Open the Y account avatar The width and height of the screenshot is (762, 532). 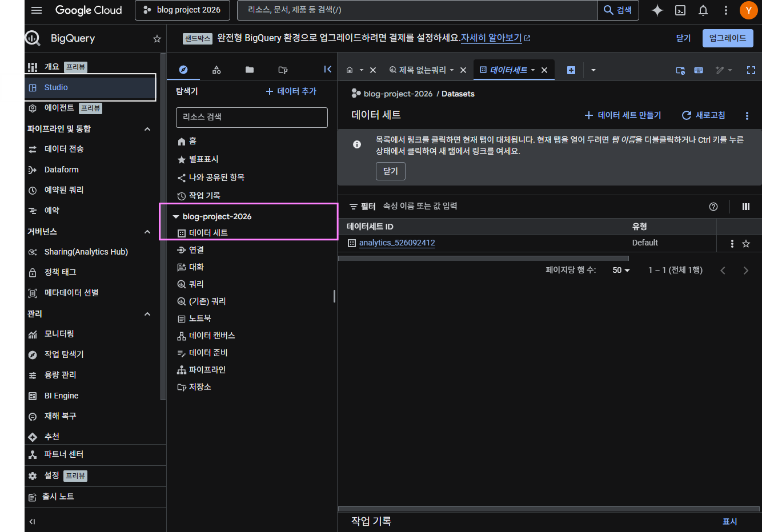point(748,10)
